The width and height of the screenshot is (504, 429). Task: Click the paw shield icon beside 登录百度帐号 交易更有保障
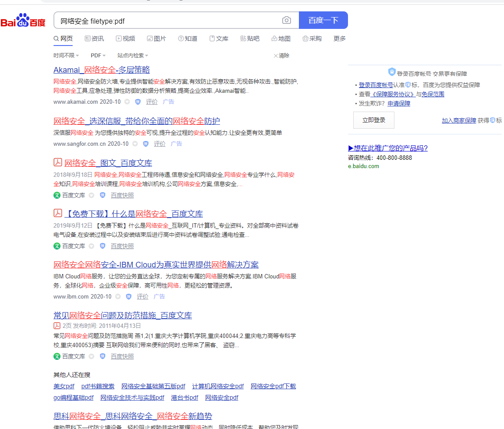click(x=391, y=72)
